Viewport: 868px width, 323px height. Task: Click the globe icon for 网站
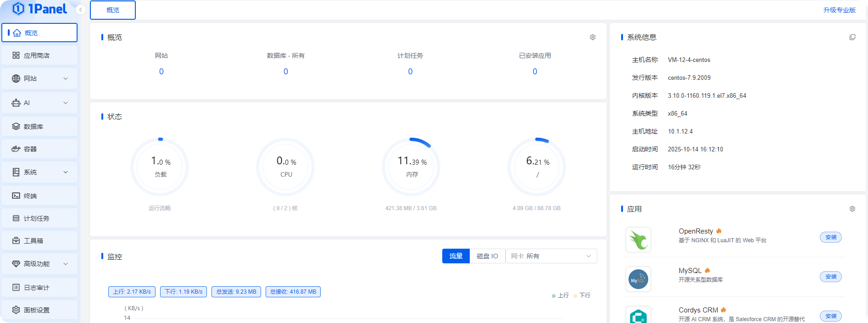(x=16, y=78)
